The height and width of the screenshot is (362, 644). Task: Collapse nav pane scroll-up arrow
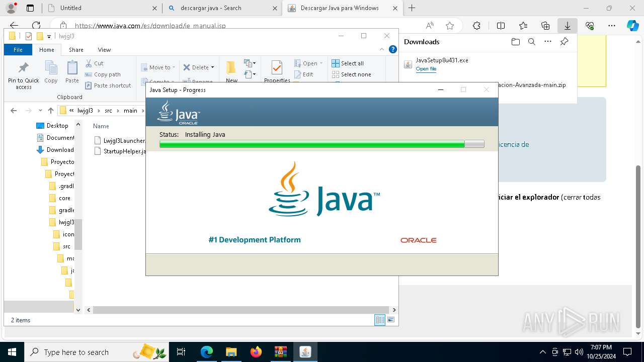pos(78,125)
